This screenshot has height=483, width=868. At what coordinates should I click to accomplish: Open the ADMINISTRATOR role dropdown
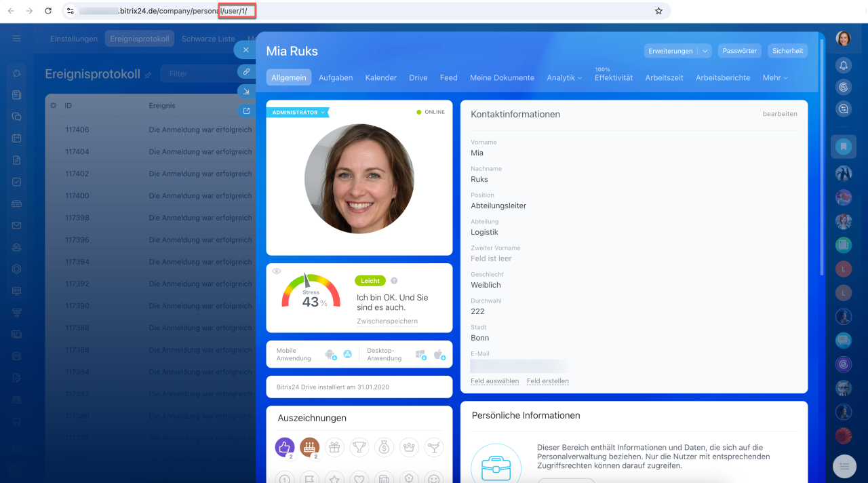298,113
